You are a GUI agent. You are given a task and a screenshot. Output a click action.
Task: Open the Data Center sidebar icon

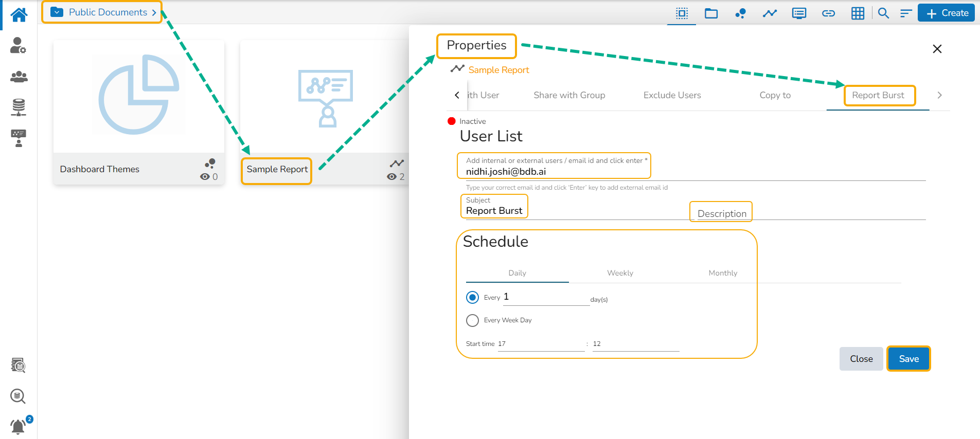[19, 107]
